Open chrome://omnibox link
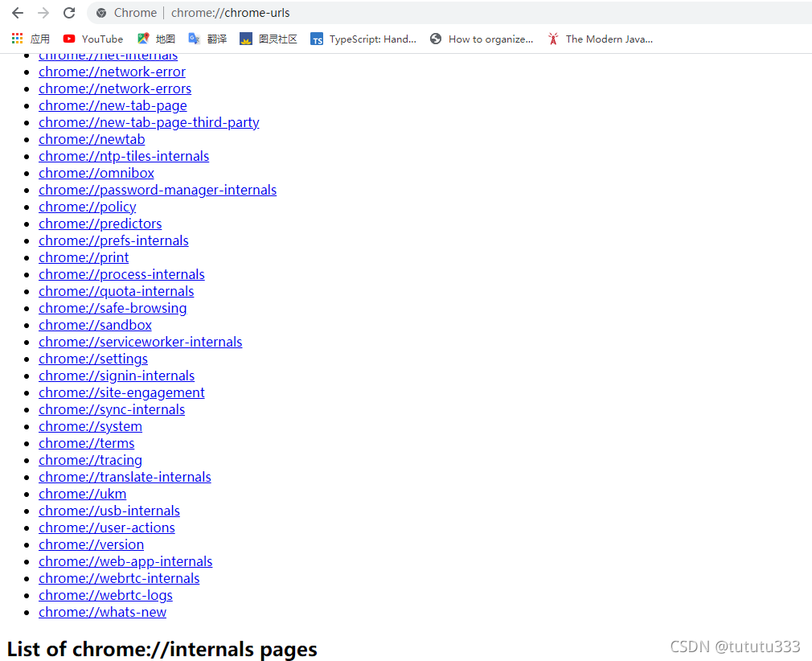 [96, 173]
